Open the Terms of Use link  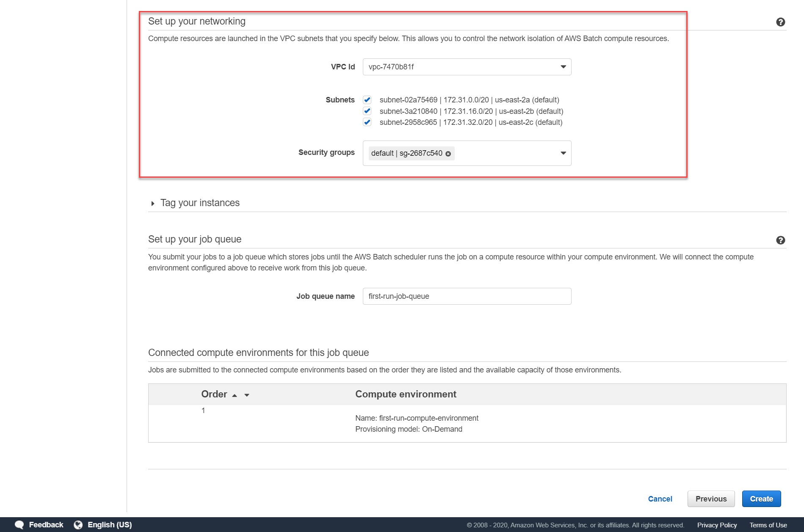768,525
